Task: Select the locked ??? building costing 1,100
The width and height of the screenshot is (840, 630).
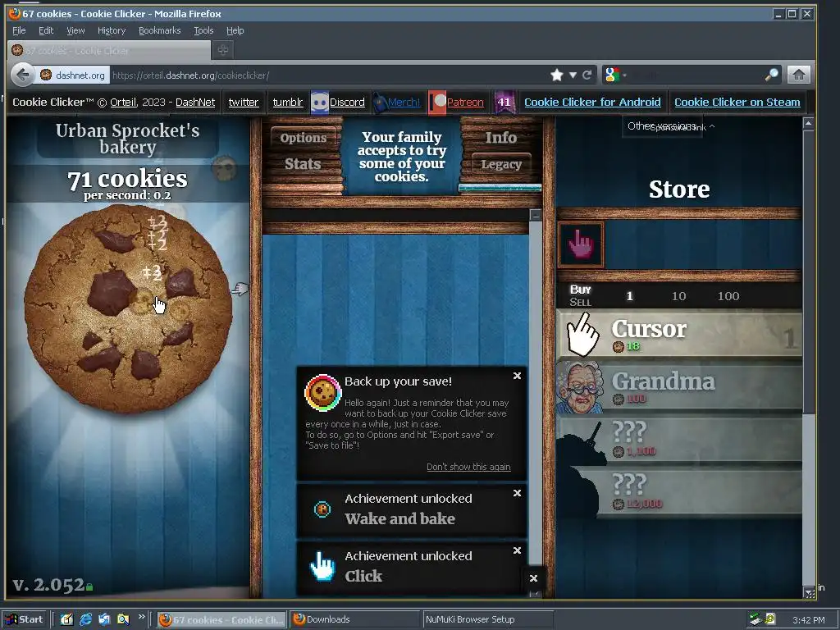Action: click(679, 441)
